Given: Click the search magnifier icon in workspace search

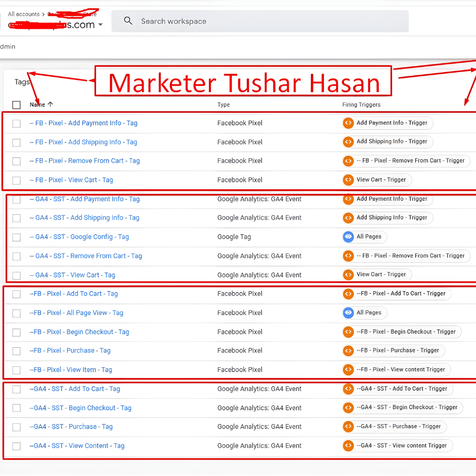Looking at the screenshot, I should point(128,21).
